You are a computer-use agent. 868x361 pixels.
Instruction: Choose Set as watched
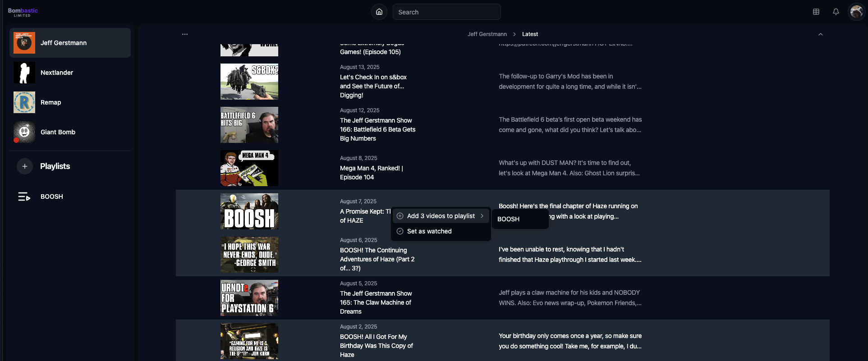point(441,231)
